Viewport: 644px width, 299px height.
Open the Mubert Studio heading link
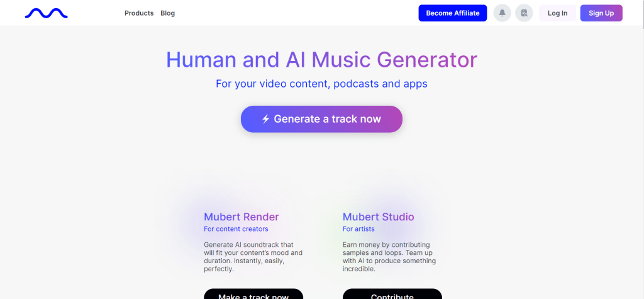tap(378, 217)
